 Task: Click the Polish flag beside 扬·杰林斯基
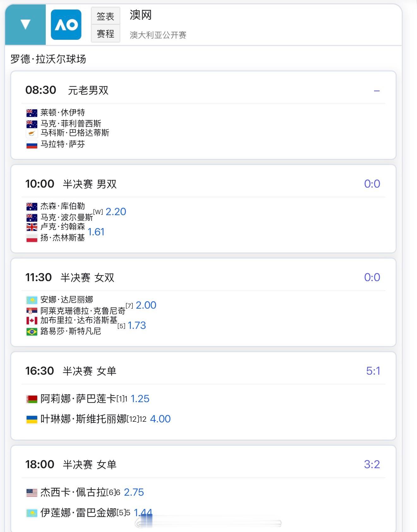32,238
